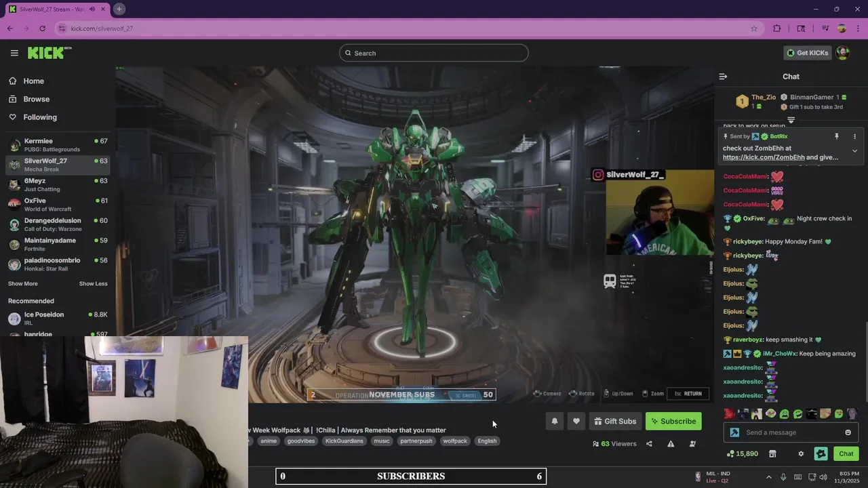Click the 63 Viewers count

point(614,444)
